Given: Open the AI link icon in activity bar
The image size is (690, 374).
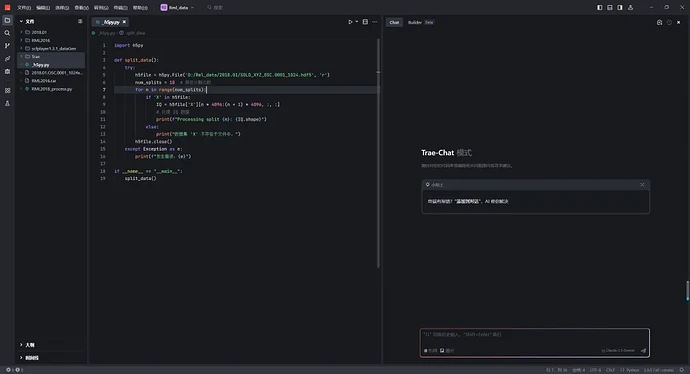Looking at the screenshot, I should 7,59.
